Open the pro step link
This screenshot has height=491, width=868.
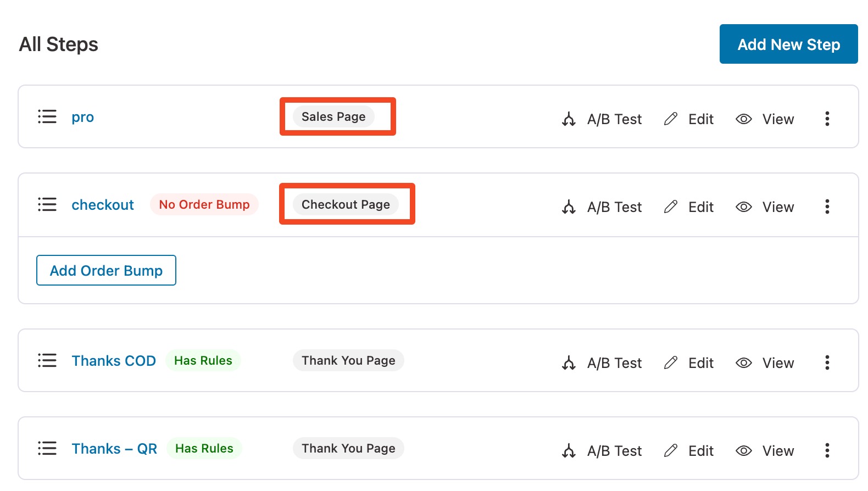[x=82, y=116]
